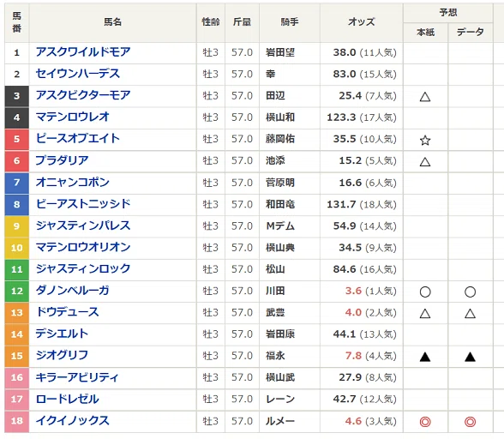Open horse アスクビクターモア page
Screen dimensions: 504x439
pyautogui.click(x=83, y=95)
